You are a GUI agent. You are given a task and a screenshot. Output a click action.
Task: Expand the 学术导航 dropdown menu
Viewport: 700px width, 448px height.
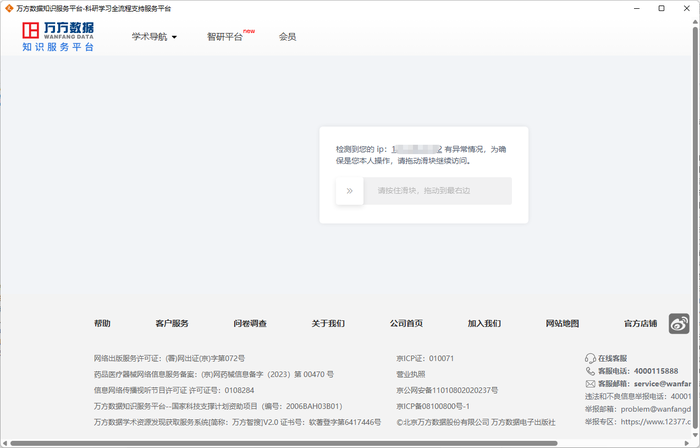154,37
